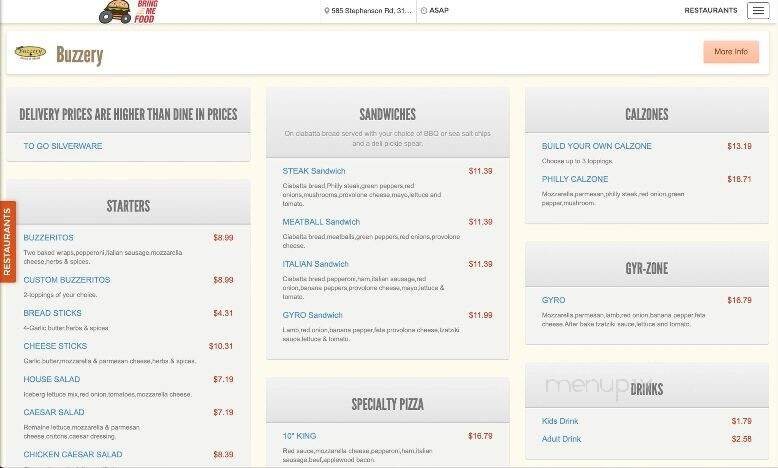Image resolution: width=778 pixels, height=468 pixels.
Task: Add a Kids Drink
Action: click(560, 421)
